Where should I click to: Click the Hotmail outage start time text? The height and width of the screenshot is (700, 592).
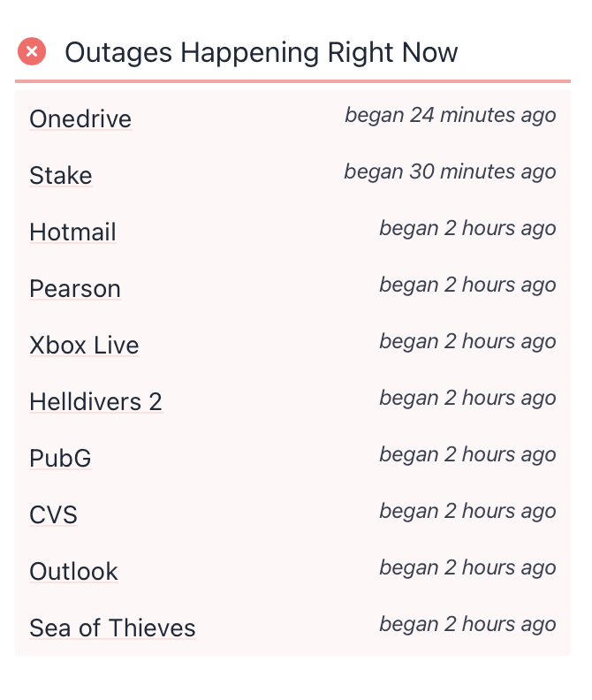click(x=467, y=228)
